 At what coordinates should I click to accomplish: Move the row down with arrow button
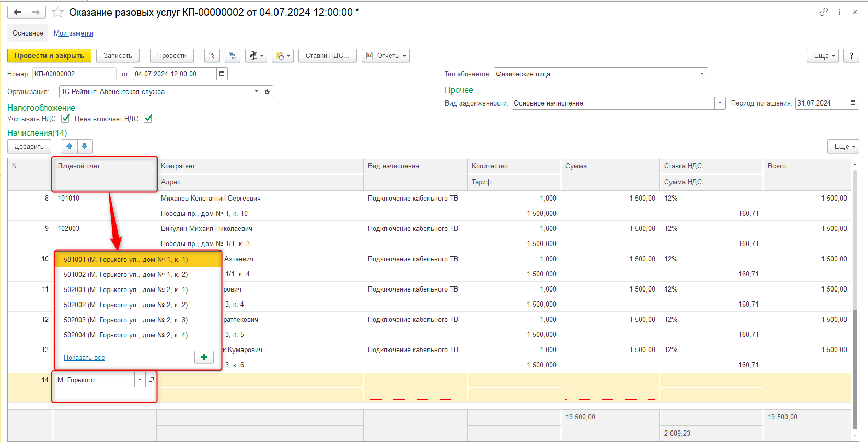pos(85,146)
